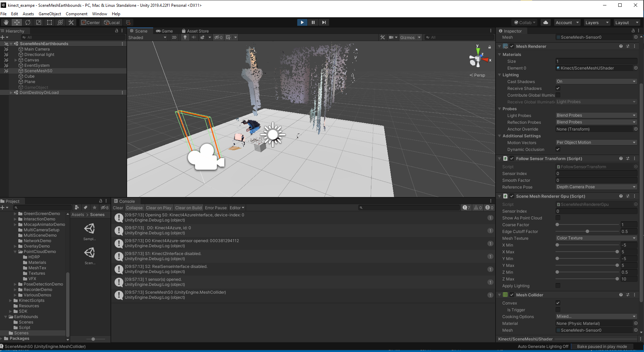Toggle Clear on Play

(x=159, y=208)
